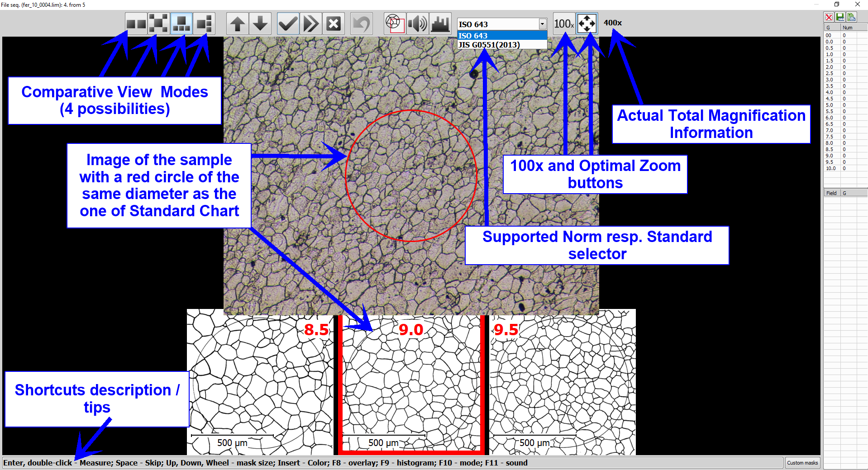Click the 100x zoom button
Viewport: 868px width, 470px height.
pyautogui.click(x=564, y=24)
